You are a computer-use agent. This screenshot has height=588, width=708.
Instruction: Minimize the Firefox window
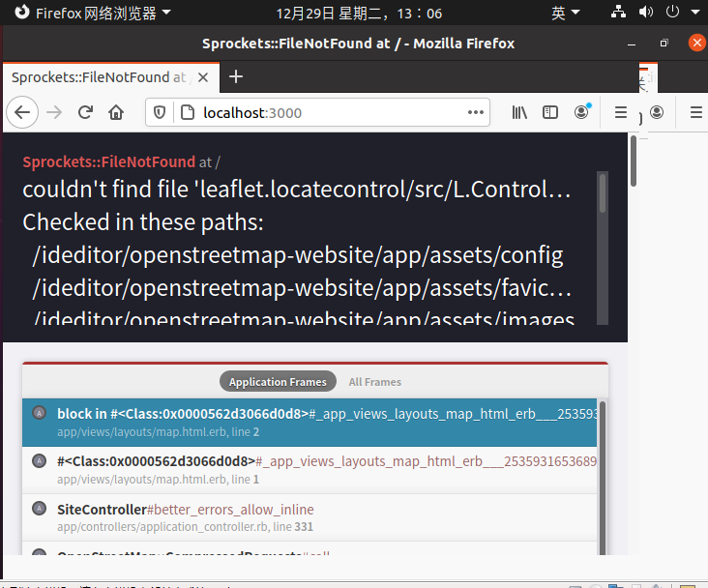click(x=632, y=44)
